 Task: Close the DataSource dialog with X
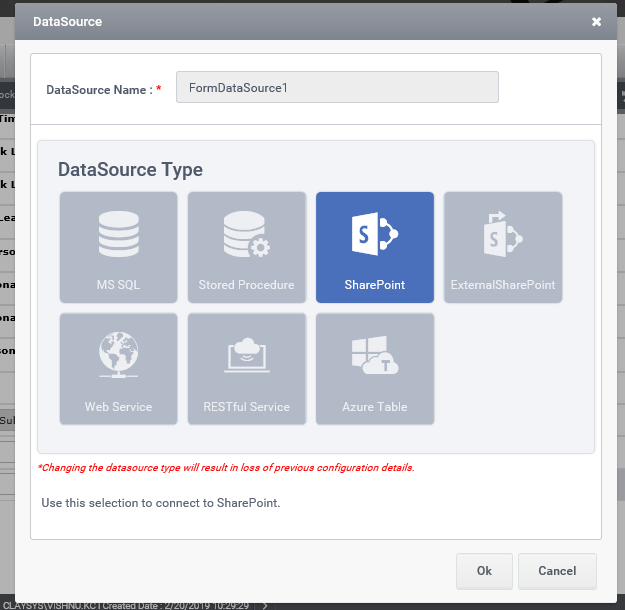pos(596,22)
